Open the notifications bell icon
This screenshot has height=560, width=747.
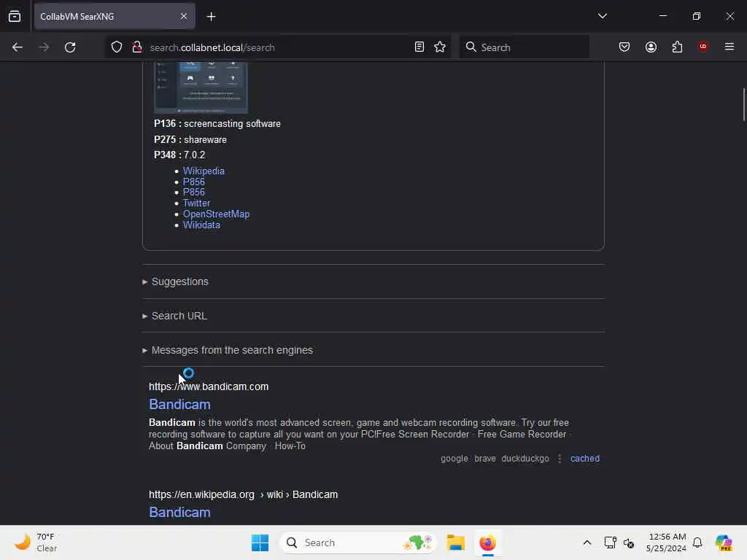click(697, 542)
